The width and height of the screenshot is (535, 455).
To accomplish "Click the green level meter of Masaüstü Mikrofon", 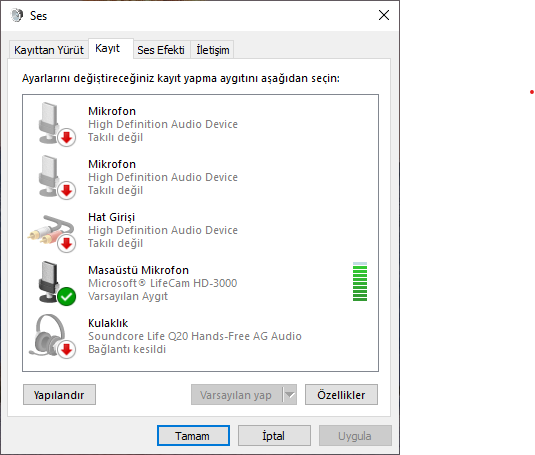I will [x=360, y=282].
